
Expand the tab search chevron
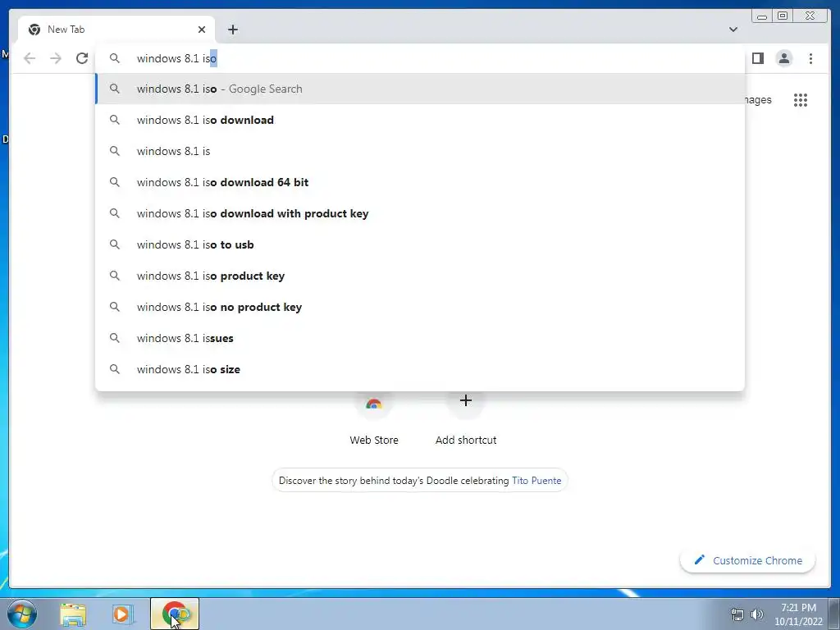(733, 30)
